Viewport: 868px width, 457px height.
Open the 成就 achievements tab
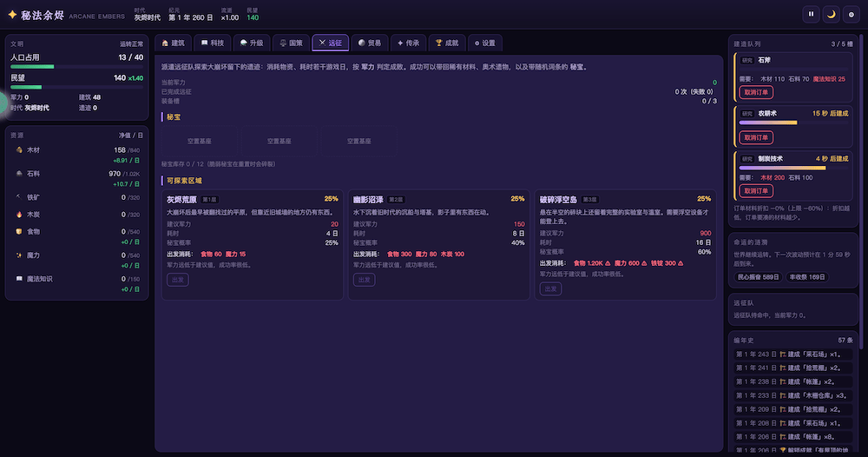447,43
